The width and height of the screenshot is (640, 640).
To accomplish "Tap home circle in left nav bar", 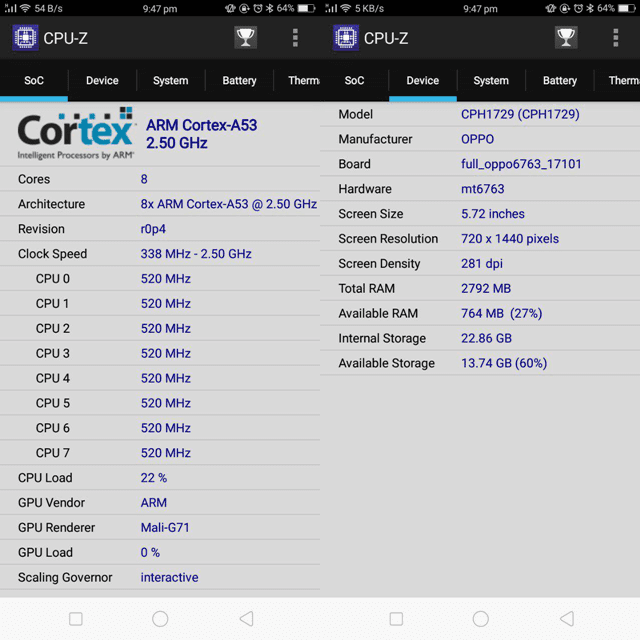I will click(x=160, y=619).
